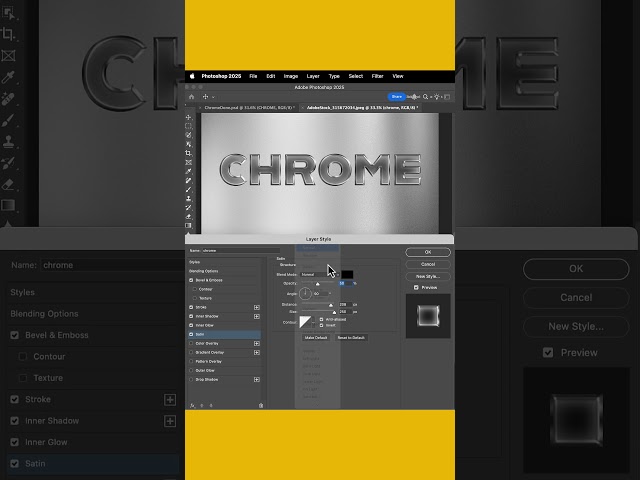Open the Contour picker dropdown arrow
This screenshot has height=480, width=640.
[x=313, y=322]
